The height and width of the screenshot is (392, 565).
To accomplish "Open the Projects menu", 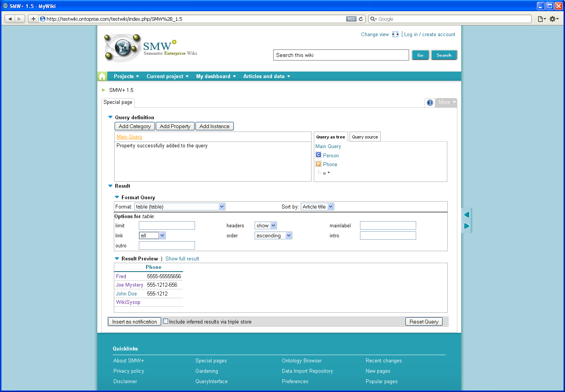I will point(126,76).
